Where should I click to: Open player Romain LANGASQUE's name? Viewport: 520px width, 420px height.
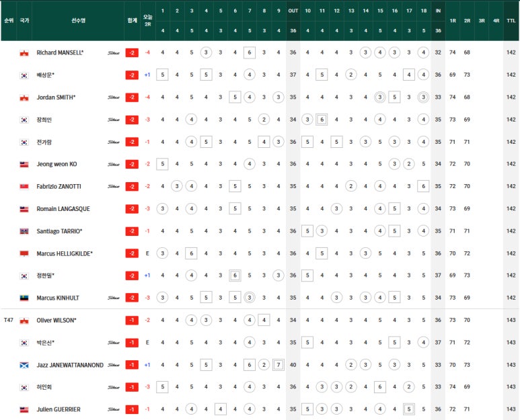[x=63, y=209]
